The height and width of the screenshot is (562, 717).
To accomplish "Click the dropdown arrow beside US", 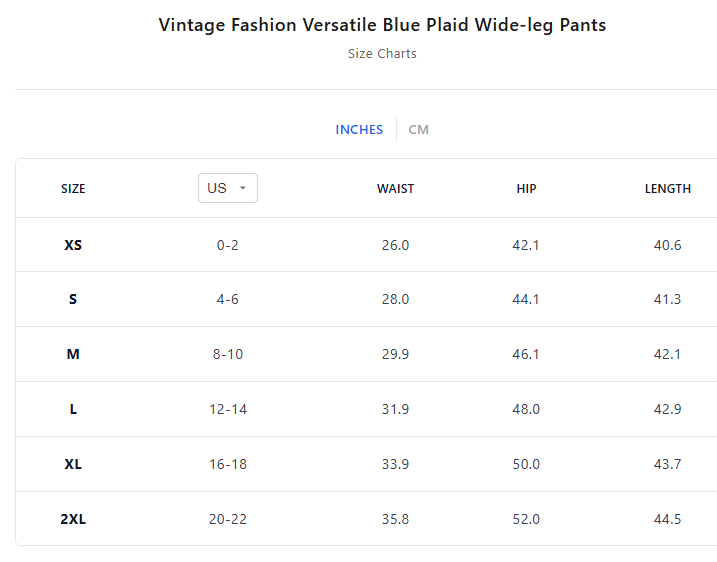I will (x=243, y=188).
